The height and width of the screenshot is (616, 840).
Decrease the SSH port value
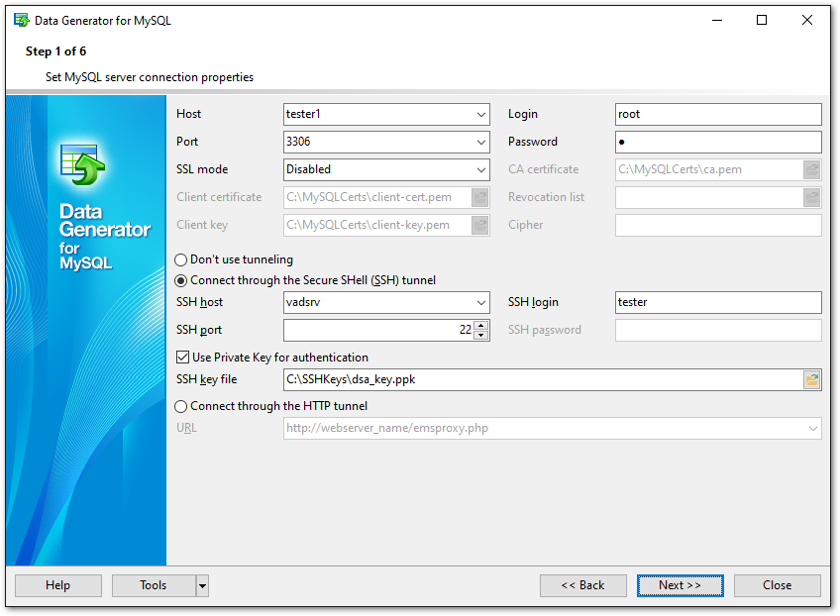(x=481, y=336)
